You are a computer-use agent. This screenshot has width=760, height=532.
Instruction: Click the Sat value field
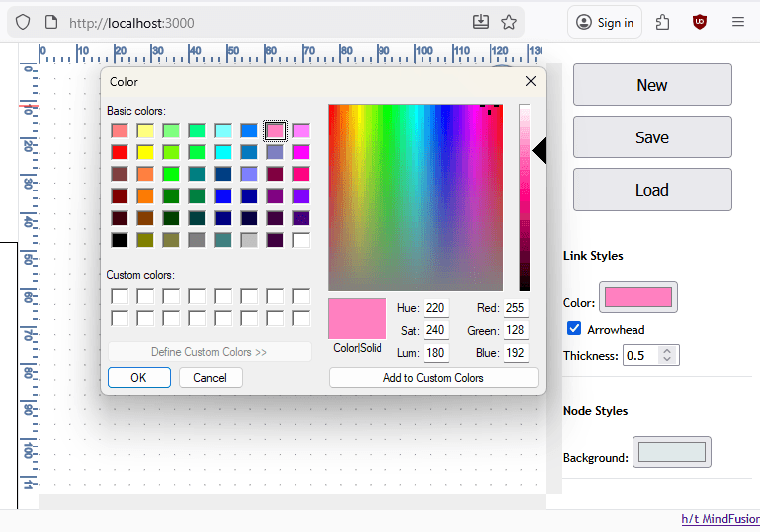point(435,330)
